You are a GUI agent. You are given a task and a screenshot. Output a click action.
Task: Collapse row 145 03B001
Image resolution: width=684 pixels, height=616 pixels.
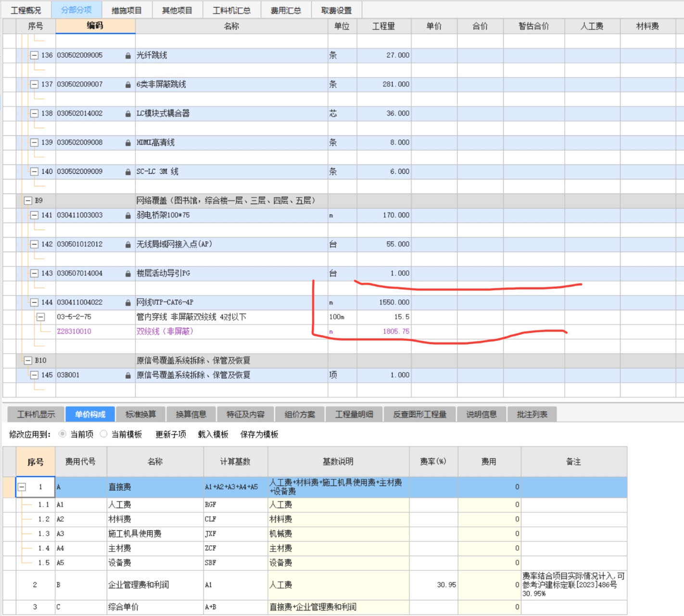[x=34, y=375]
